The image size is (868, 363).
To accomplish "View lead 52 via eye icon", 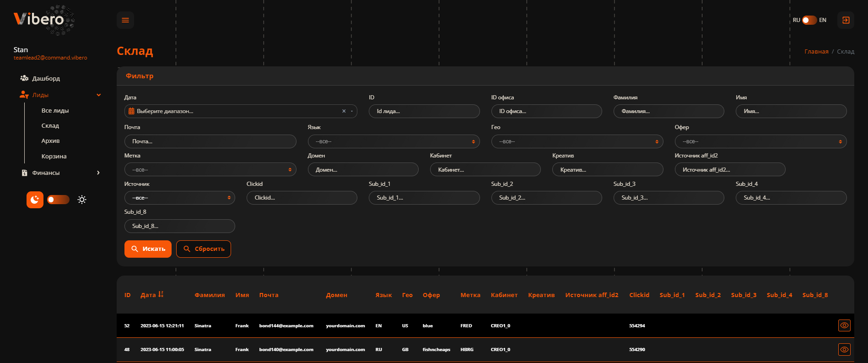I will 844,325.
